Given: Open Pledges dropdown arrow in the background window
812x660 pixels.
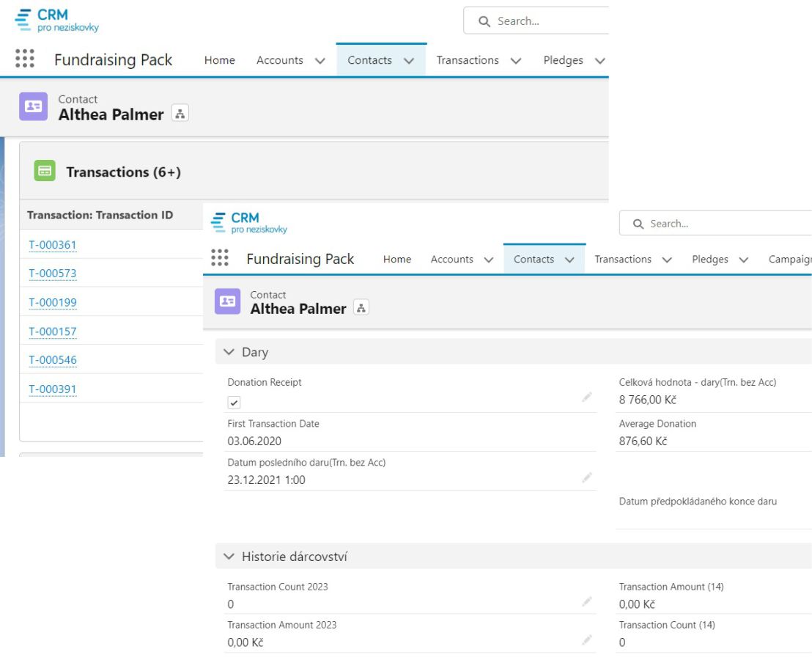Looking at the screenshot, I should [599, 61].
